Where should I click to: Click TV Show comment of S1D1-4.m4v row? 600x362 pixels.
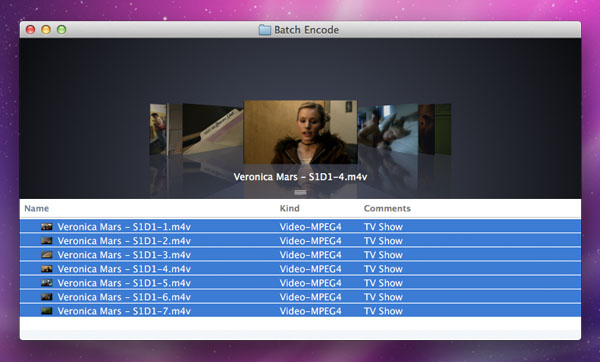coord(383,269)
